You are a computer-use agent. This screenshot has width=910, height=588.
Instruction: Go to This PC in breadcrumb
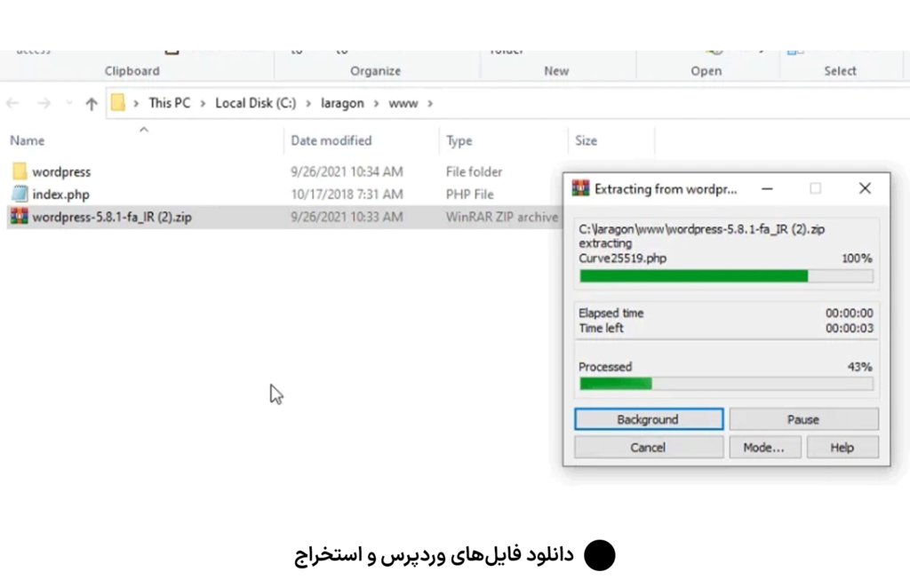coord(170,103)
